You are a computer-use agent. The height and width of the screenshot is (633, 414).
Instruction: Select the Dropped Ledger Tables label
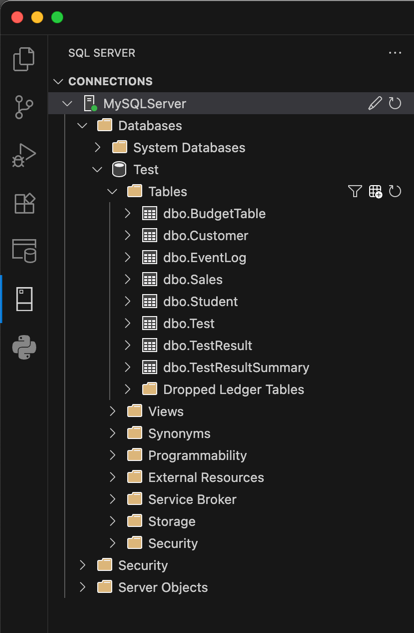(x=234, y=390)
